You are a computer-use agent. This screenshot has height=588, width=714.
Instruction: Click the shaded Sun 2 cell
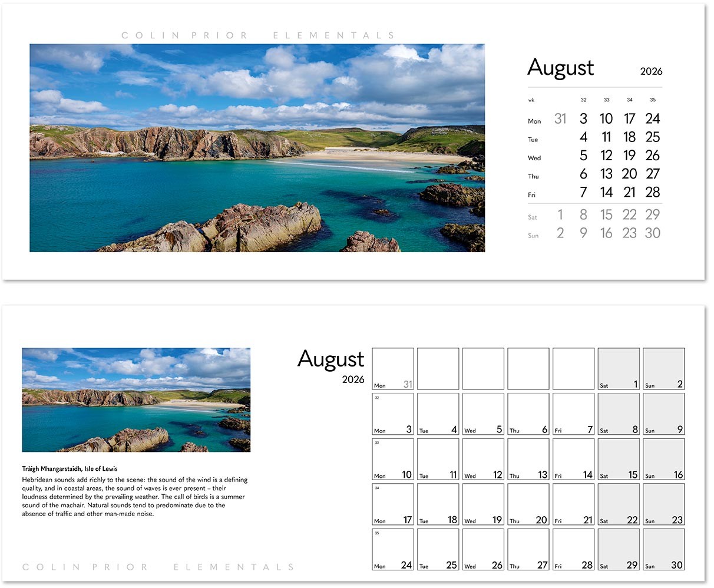(x=664, y=368)
